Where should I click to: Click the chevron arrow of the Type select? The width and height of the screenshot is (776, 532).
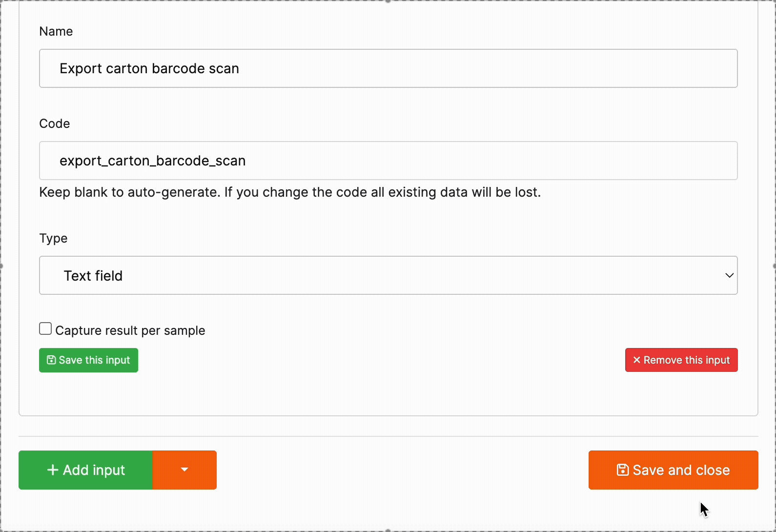[729, 275]
